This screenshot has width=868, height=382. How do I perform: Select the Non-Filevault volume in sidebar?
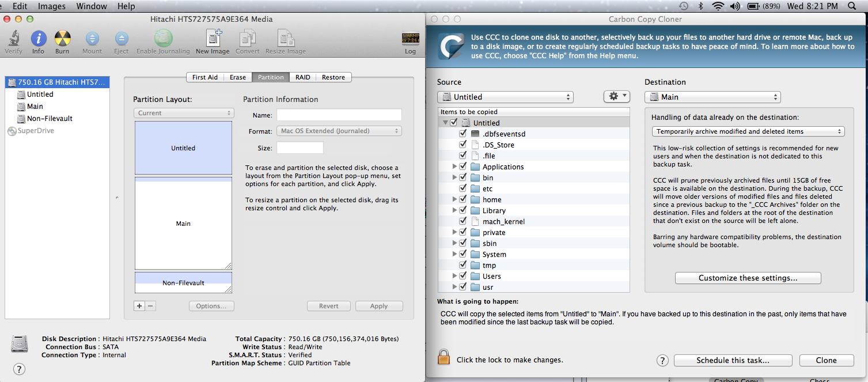pos(45,119)
